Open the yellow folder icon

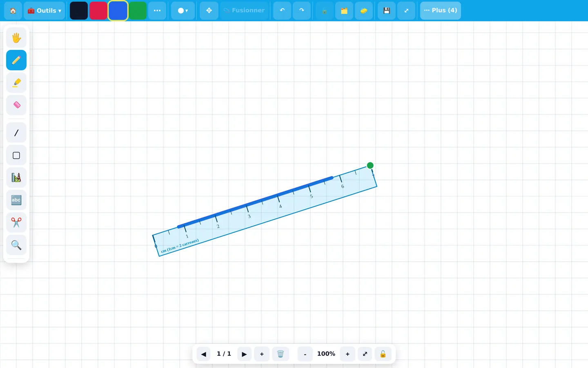344,11
